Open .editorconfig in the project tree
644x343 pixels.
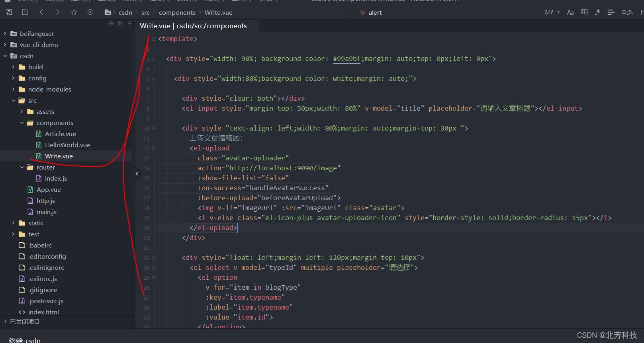click(47, 256)
